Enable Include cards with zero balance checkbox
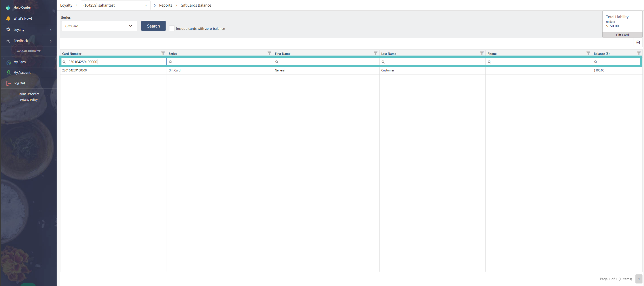644x286 pixels. (172, 28)
